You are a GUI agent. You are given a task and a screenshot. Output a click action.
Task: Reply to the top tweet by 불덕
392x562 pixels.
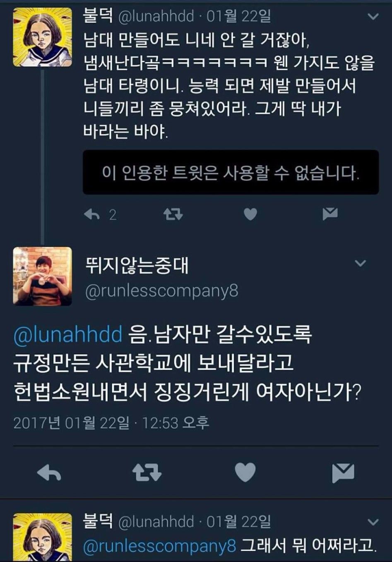[92, 214]
